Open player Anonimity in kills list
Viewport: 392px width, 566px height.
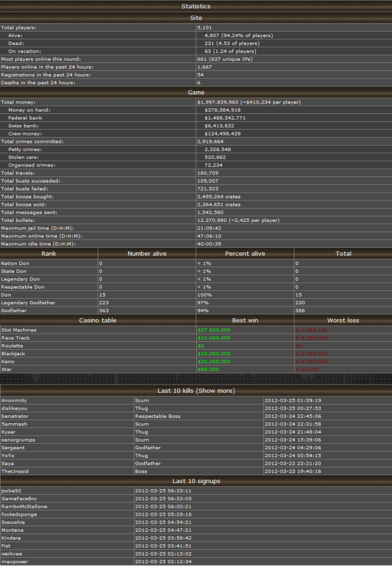pyautogui.click(x=14, y=401)
